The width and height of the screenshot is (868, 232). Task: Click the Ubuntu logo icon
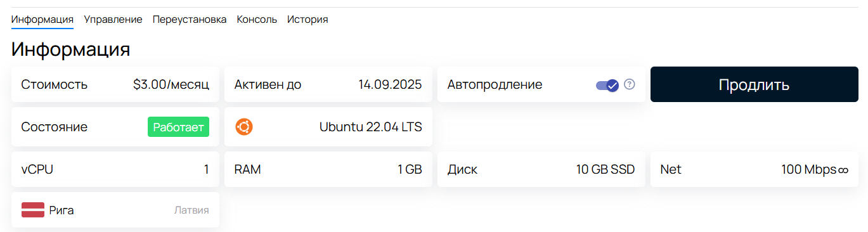244,127
